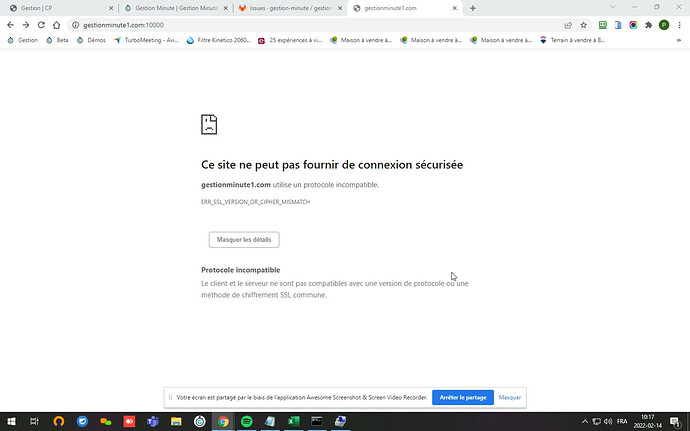Open the share page icon in address bar
The width and height of the screenshot is (690, 431).
[x=570, y=25]
